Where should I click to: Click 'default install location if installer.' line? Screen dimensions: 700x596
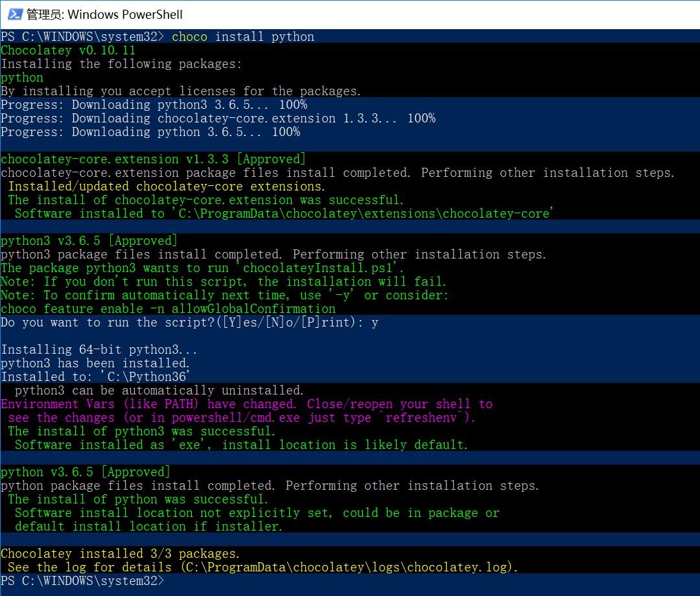pyautogui.click(x=148, y=527)
